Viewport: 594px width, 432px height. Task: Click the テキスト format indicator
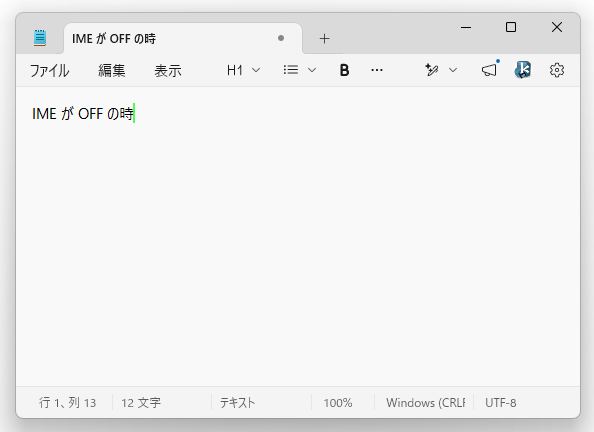[x=238, y=402]
